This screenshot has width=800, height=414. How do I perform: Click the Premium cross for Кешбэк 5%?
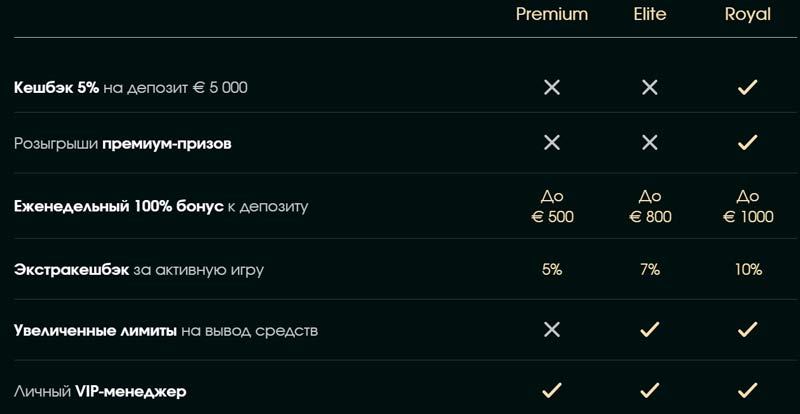click(551, 88)
